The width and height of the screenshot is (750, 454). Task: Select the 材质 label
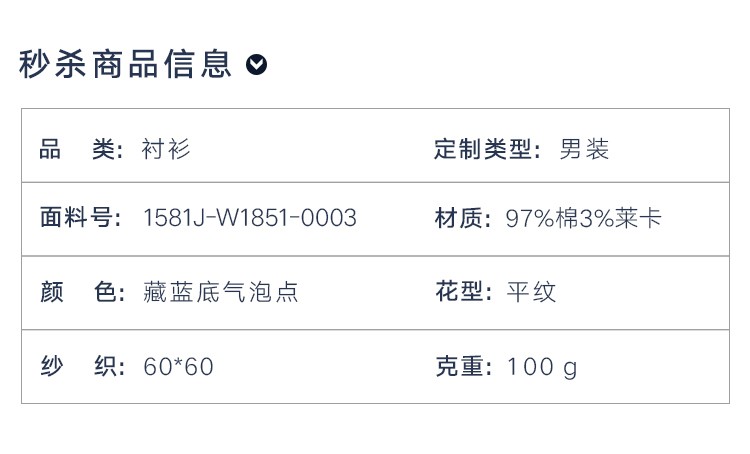point(463,218)
